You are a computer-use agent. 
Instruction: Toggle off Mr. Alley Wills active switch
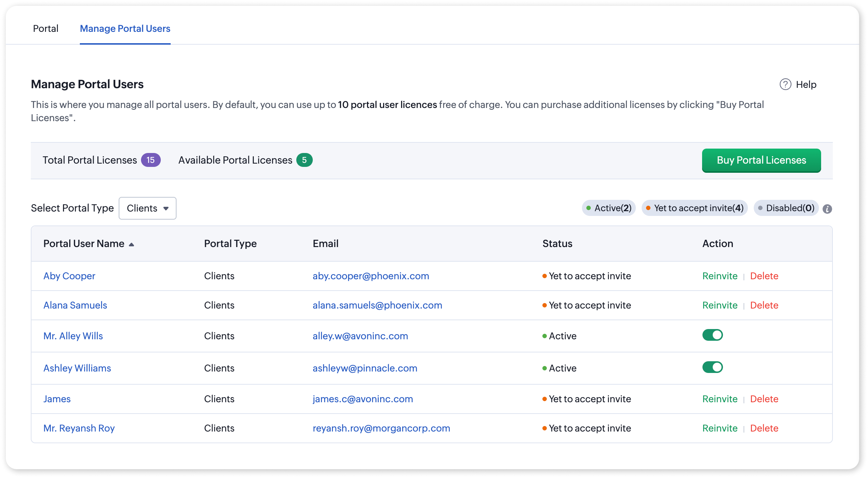coord(712,335)
